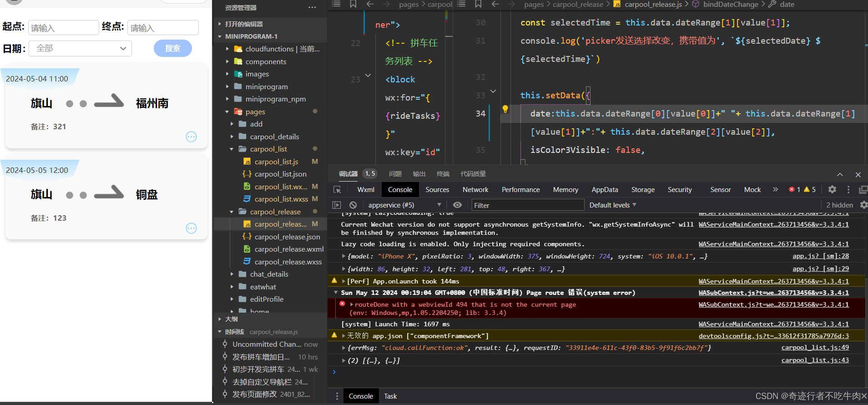Close the debugger panel
This screenshot has height=405, width=868.
858,175
